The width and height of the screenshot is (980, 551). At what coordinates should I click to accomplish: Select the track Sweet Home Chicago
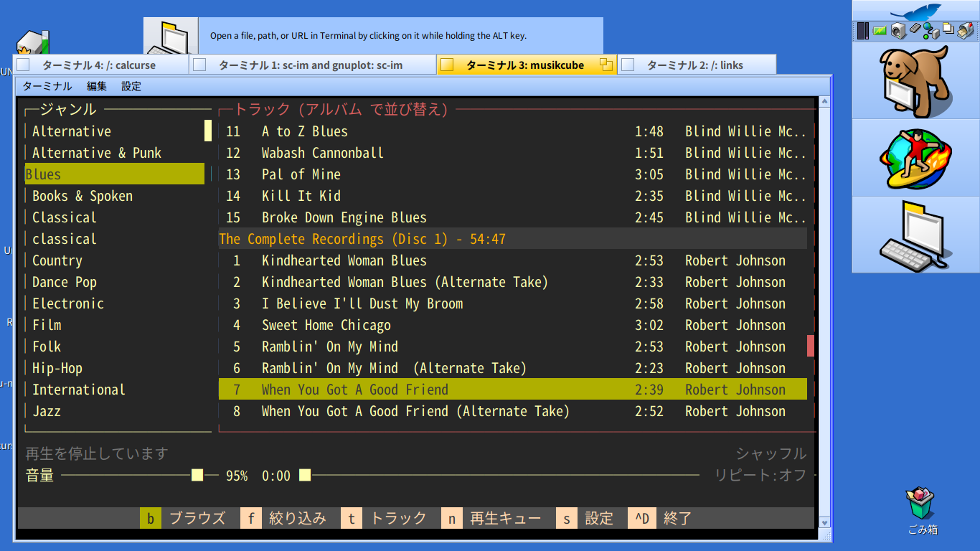click(x=326, y=325)
